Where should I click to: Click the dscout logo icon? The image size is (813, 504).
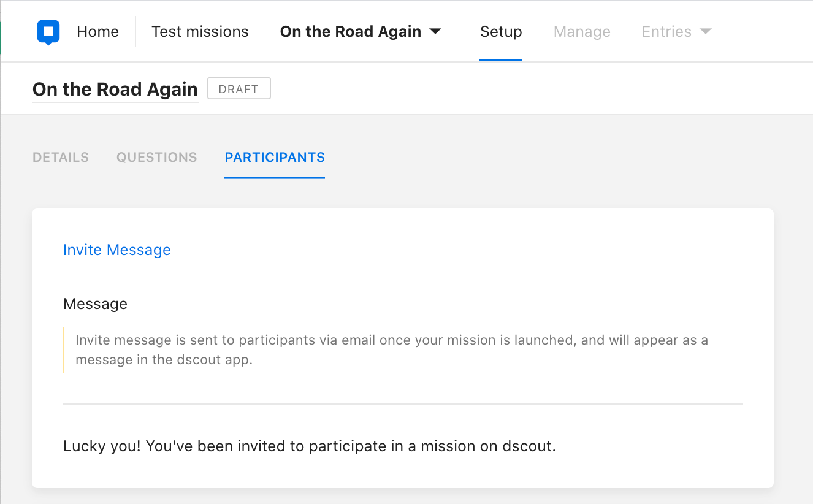tap(48, 32)
